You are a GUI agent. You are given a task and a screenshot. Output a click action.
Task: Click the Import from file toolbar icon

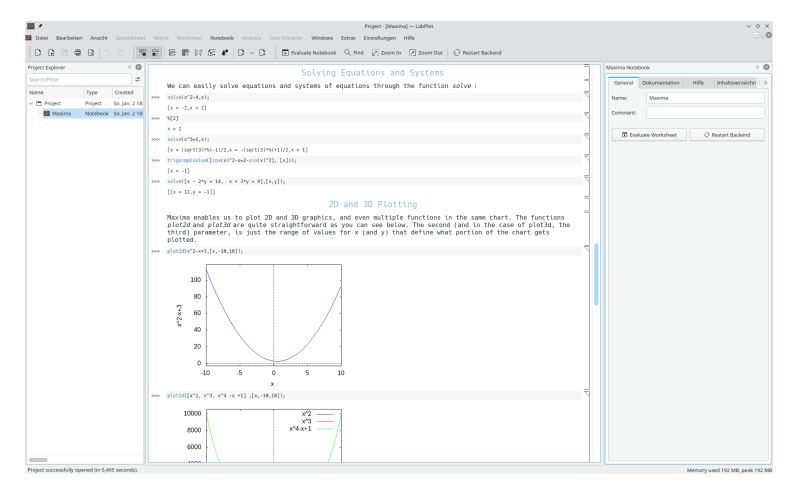pyautogui.click(x=241, y=52)
